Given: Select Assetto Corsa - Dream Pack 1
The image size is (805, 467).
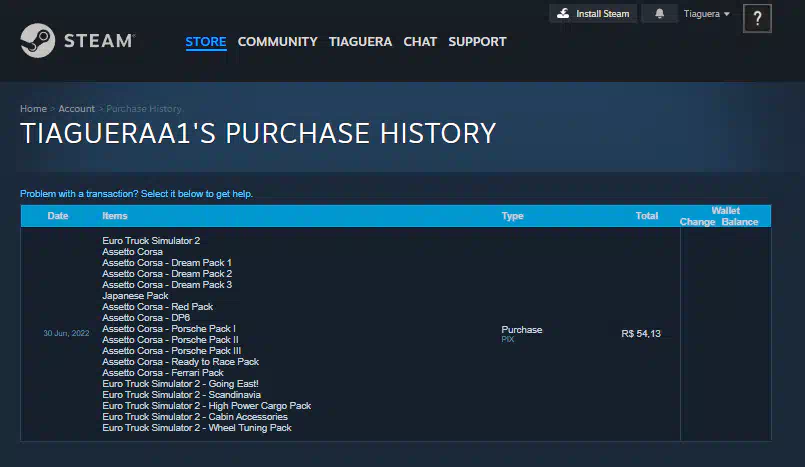Looking at the screenshot, I should point(167,263).
